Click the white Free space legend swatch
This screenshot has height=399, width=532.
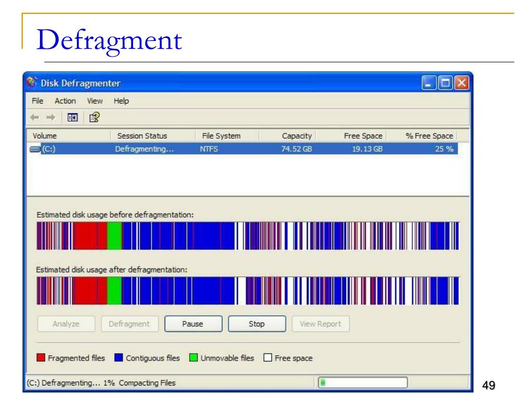[268, 357]
